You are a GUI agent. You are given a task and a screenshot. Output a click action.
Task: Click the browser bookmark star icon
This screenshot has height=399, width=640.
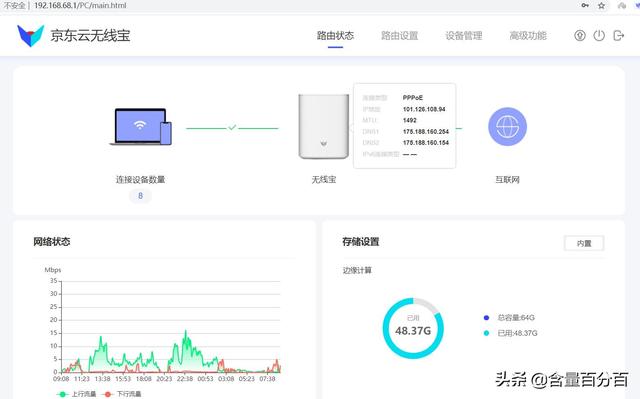coord(601,5)
